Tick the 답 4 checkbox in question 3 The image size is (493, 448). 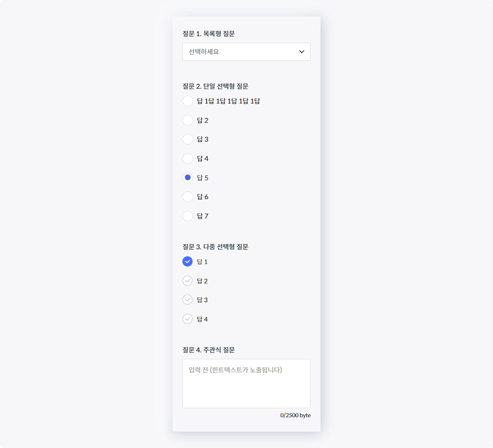187,319
